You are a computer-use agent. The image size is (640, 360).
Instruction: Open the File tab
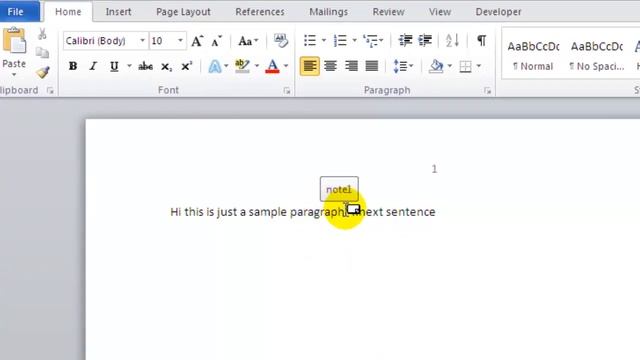pyautogui.click(x=16, y=11)
